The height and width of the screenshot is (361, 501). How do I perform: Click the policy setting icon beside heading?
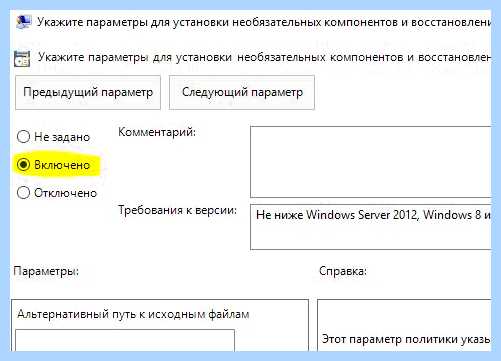[22, 59]
